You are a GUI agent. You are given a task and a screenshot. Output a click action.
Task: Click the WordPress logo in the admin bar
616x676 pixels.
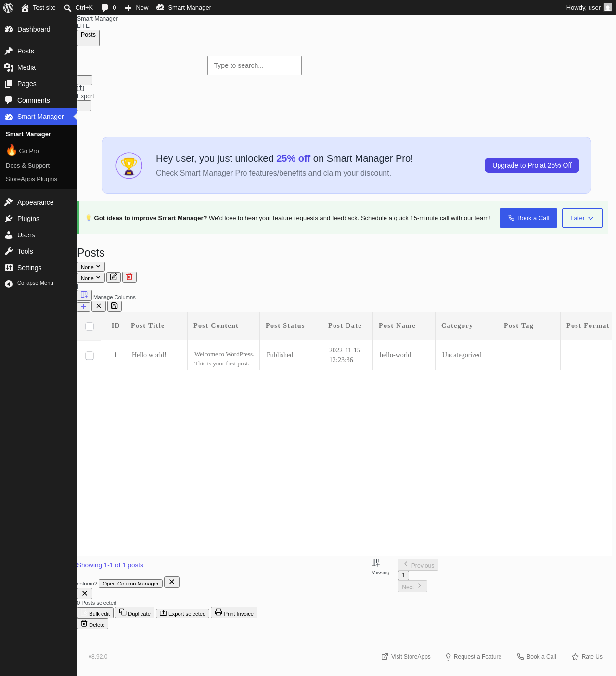pyautogui.click(x=8, y=8)
